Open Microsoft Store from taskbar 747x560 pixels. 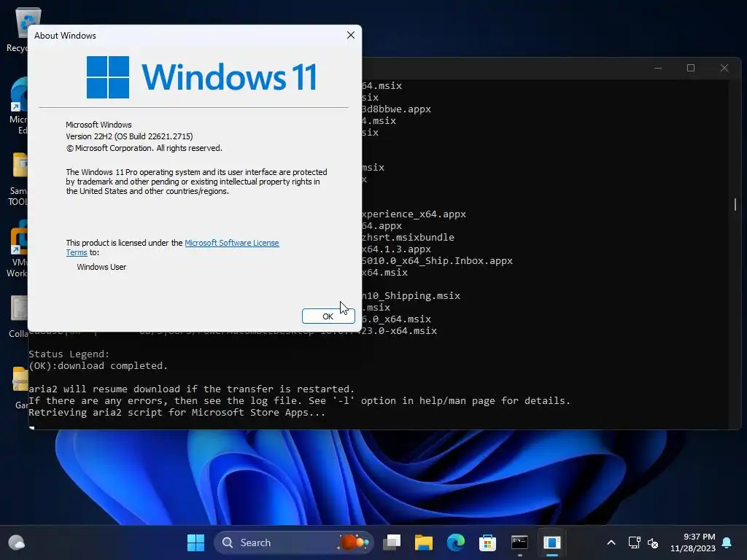(x=487, y=542)
